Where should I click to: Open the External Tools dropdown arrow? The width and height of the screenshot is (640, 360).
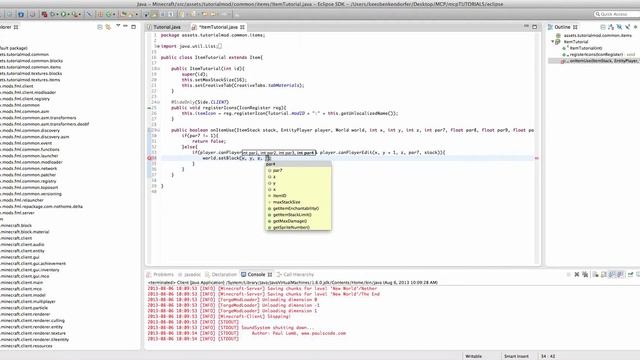(x=80, y=15)
